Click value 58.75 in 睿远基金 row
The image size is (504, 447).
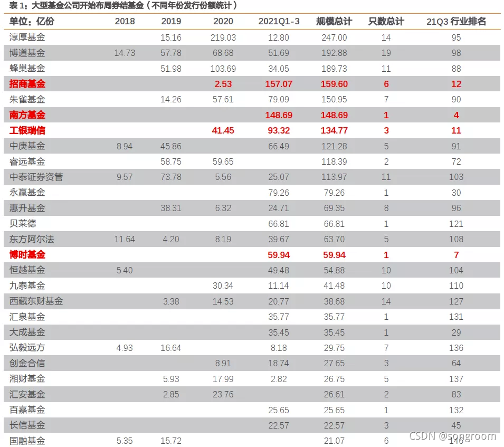171,161
